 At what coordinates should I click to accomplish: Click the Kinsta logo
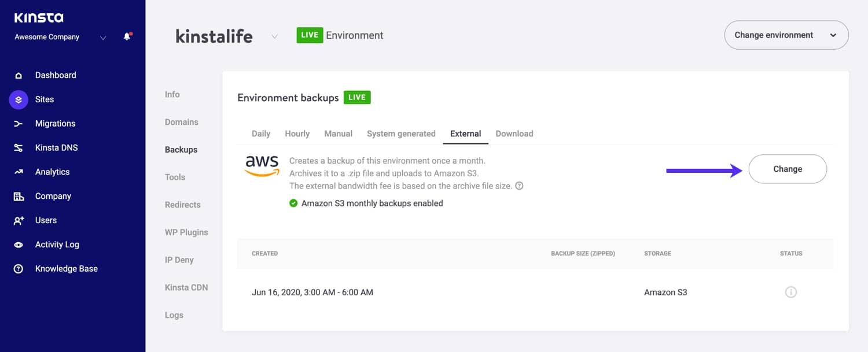[39, 18]
